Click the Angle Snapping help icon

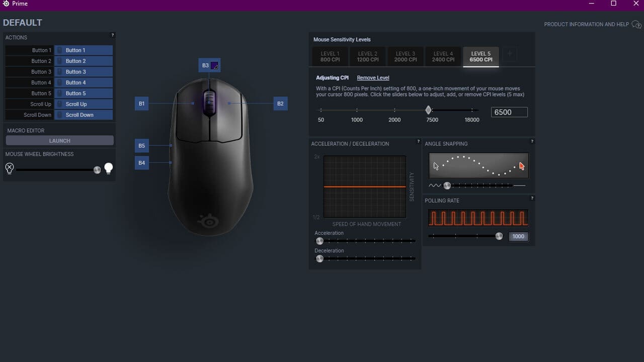coord(532,141)
